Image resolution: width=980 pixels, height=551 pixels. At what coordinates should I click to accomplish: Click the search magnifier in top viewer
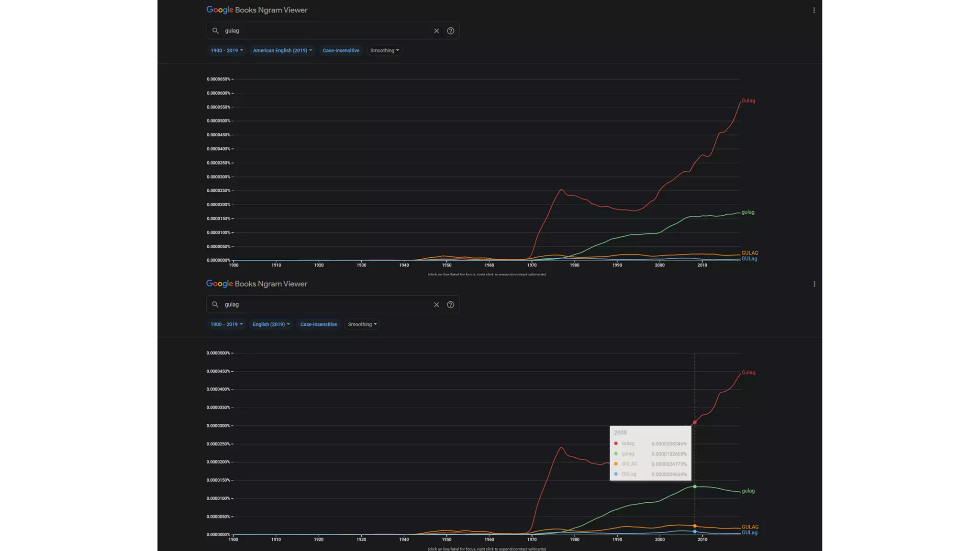coord(215,31)
